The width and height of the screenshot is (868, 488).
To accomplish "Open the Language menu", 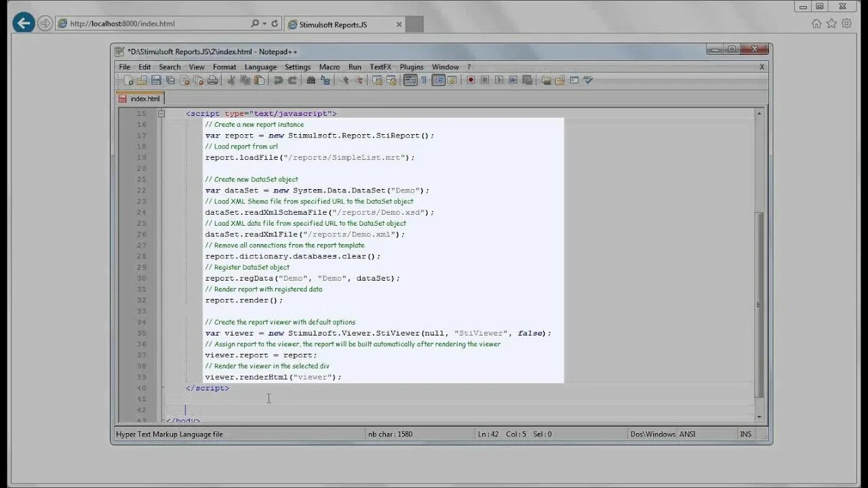I will pos(260,67).
